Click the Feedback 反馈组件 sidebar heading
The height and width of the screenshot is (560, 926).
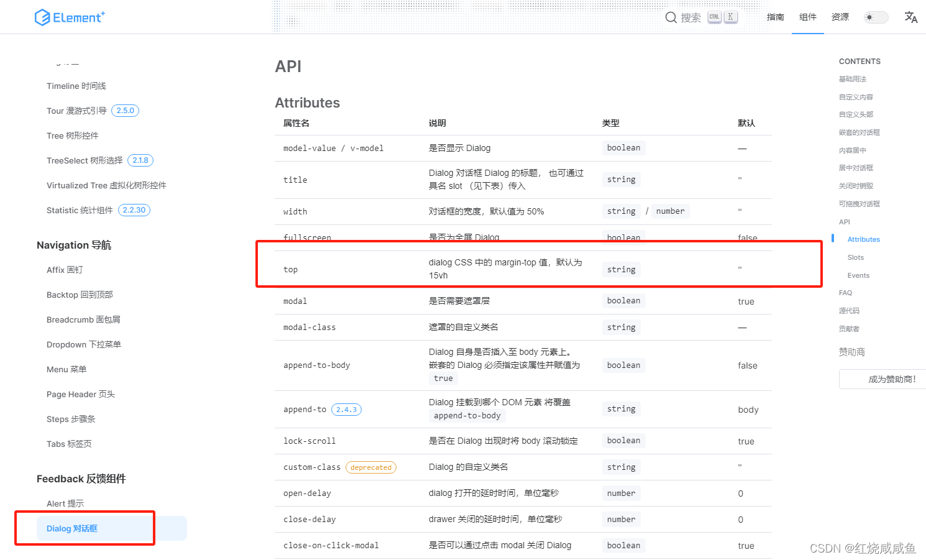81,479
